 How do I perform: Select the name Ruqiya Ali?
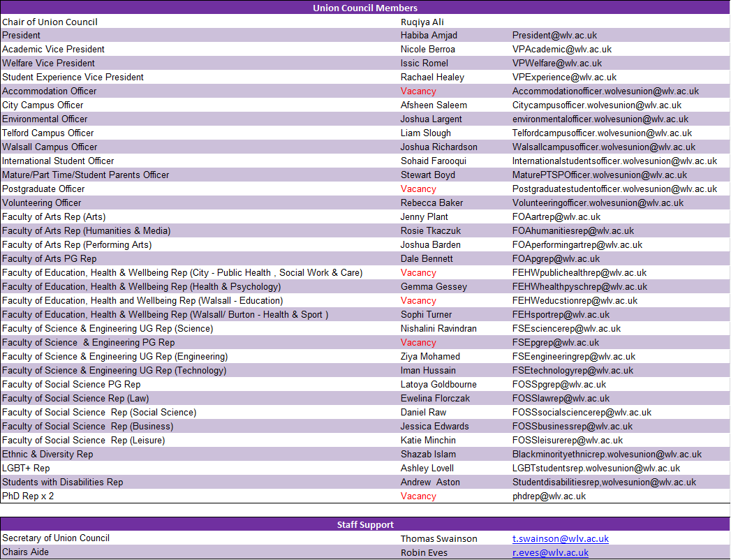[x=422, y=22]
